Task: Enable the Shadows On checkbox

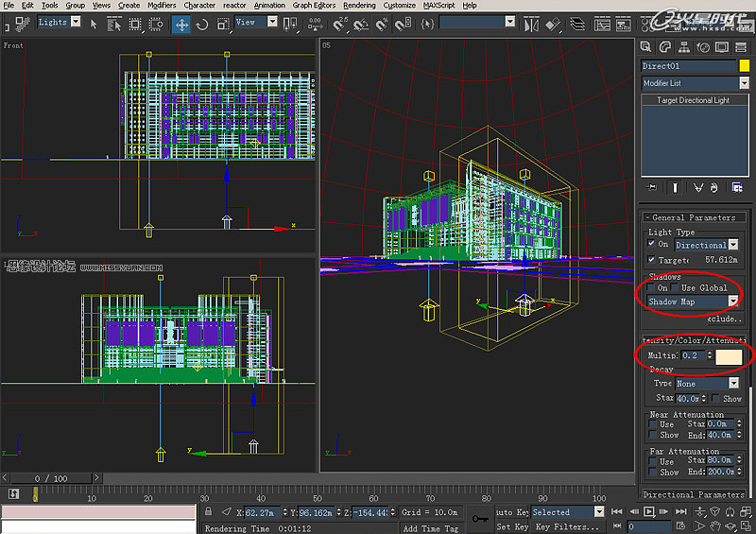Action: [x=652, y=287]
